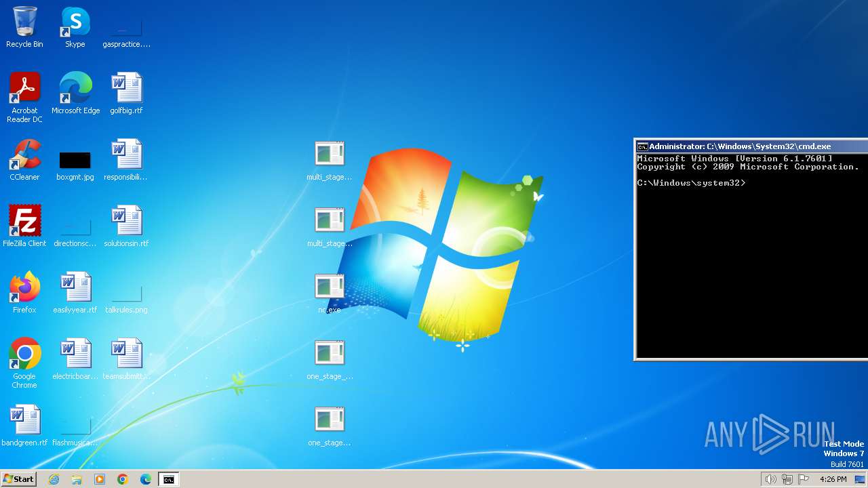Viewport: 868px width, 488px height.
Task: Select the Microsoft Edge desktop shortcut
Action: pyautogui.click(x=75, y=94)
